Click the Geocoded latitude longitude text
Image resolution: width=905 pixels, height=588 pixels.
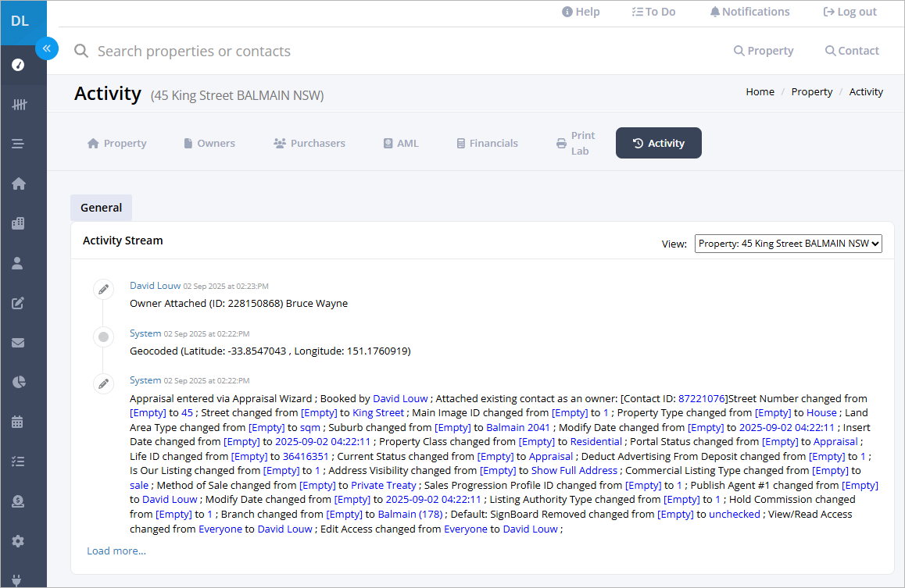point(270,351)
